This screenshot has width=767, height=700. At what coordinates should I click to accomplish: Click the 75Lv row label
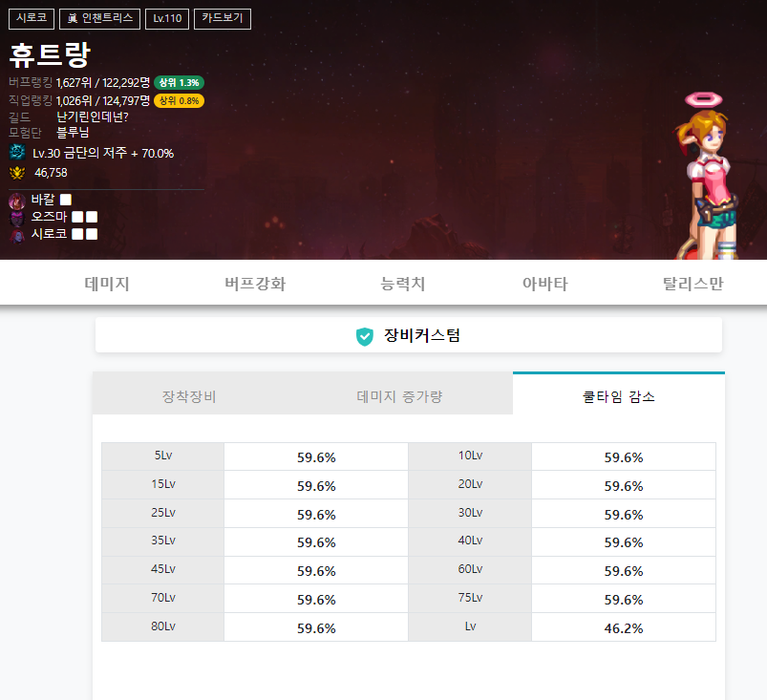click(470, 597)
